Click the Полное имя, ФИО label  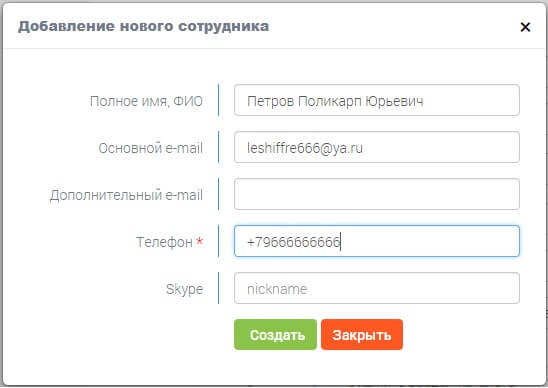pyautogui.click(x=146, y=101)
